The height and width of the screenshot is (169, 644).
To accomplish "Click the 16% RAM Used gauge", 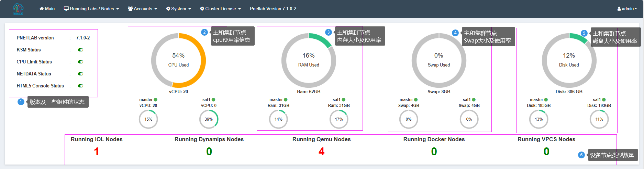I will pyautogui.click(x=309, y=60).
